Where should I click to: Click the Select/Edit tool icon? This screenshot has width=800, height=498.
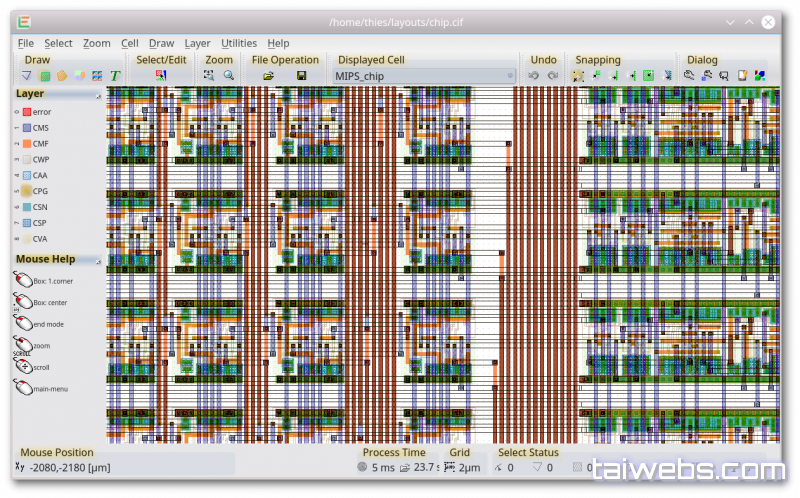point(161,76)
